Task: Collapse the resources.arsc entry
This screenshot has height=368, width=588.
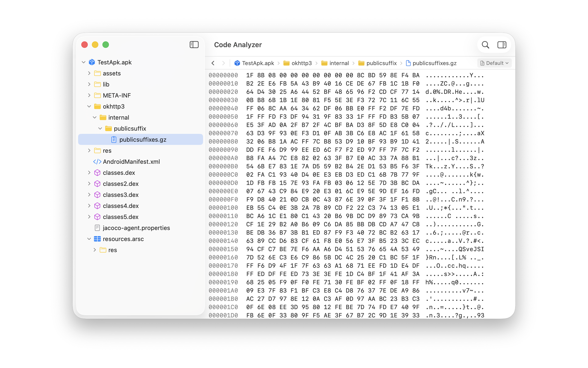Action: tap(89, 239)
